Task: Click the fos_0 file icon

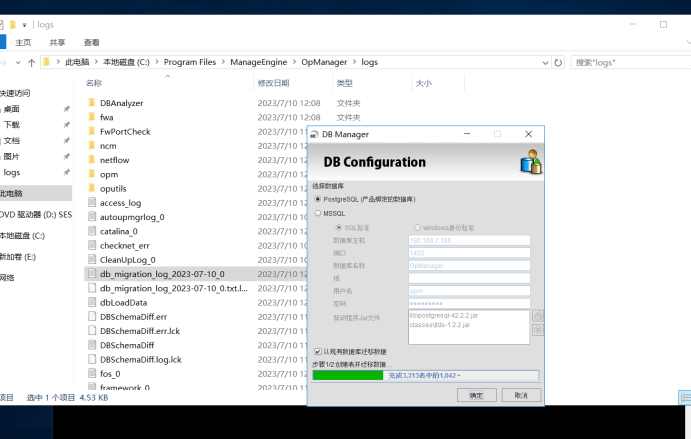Action: [92, 373]
